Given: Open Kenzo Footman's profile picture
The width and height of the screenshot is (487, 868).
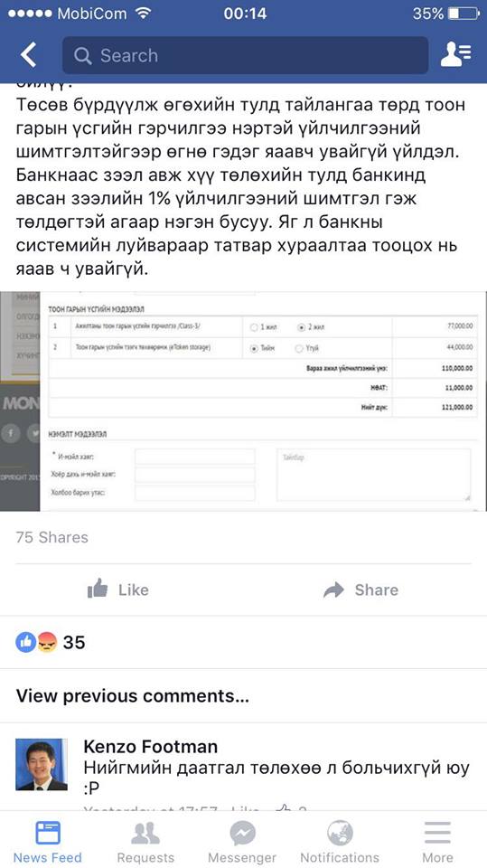Looking at the screenshot, I should point(42,764).
